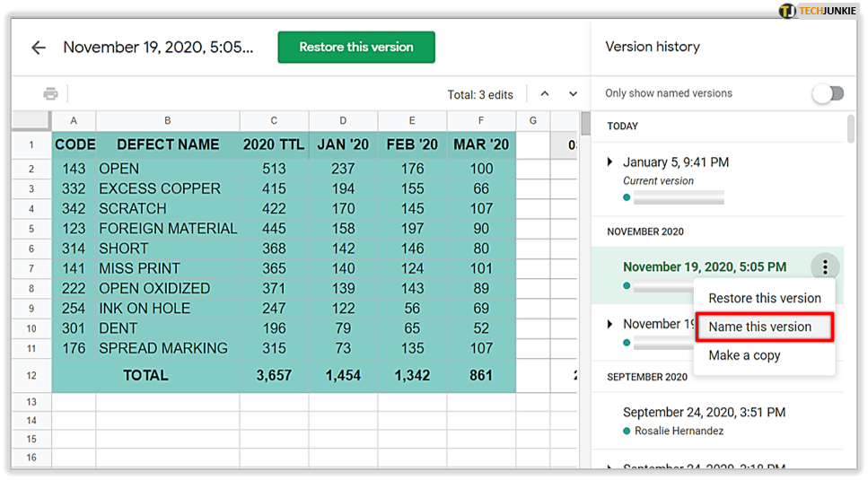868x480 pixels.
Task: Click the DEFECT NAME header cell
Action: coord(167,144)
